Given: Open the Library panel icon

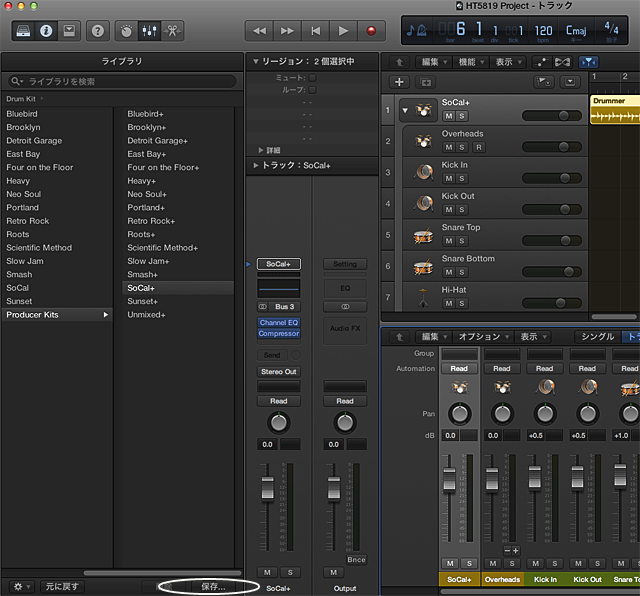Looking at the screenshot, I should tap(23, 31).
